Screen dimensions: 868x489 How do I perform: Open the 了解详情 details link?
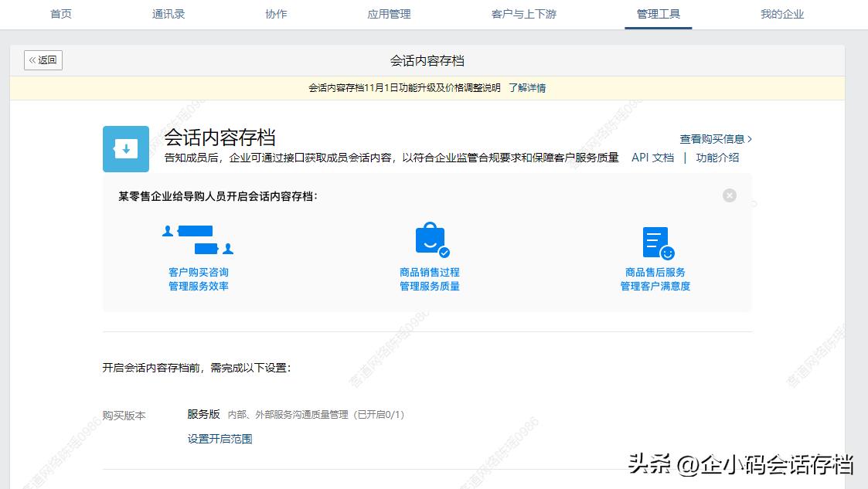[x=529, y=87]
